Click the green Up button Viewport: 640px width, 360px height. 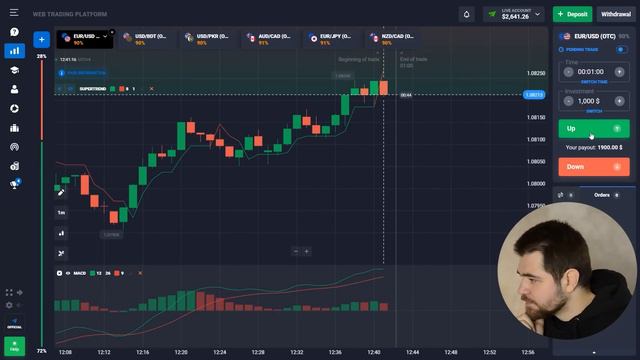point(594,129)
